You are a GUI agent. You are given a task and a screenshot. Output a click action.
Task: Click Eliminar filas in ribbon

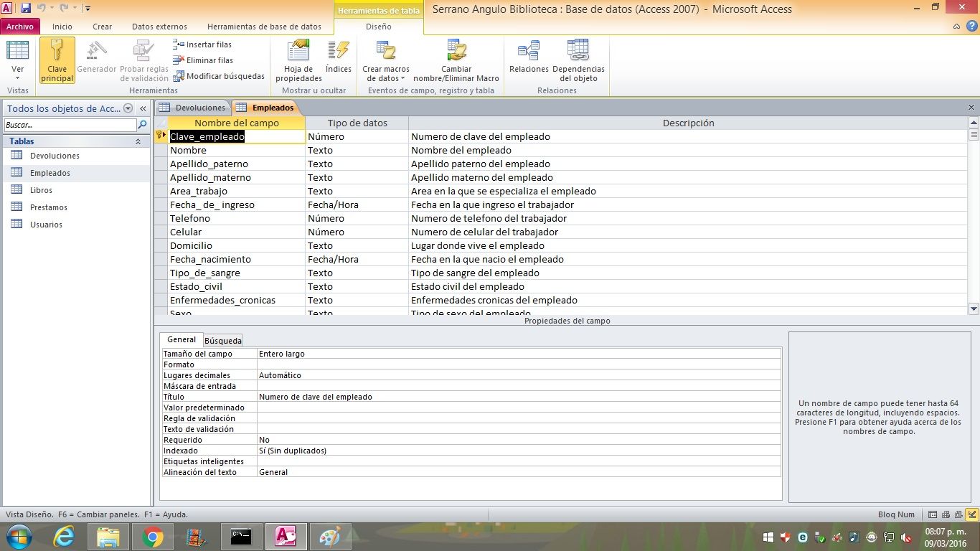click(203, 60)
